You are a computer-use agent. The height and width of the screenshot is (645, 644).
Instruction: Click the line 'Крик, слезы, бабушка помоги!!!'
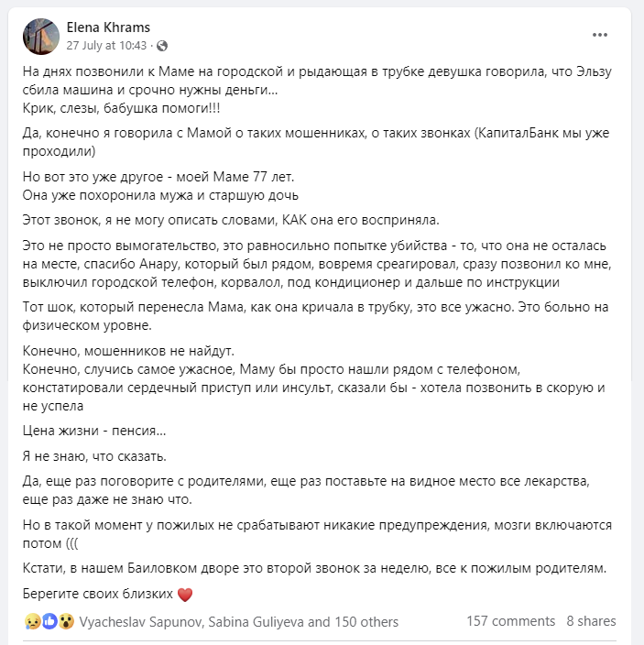click(121, 108)
